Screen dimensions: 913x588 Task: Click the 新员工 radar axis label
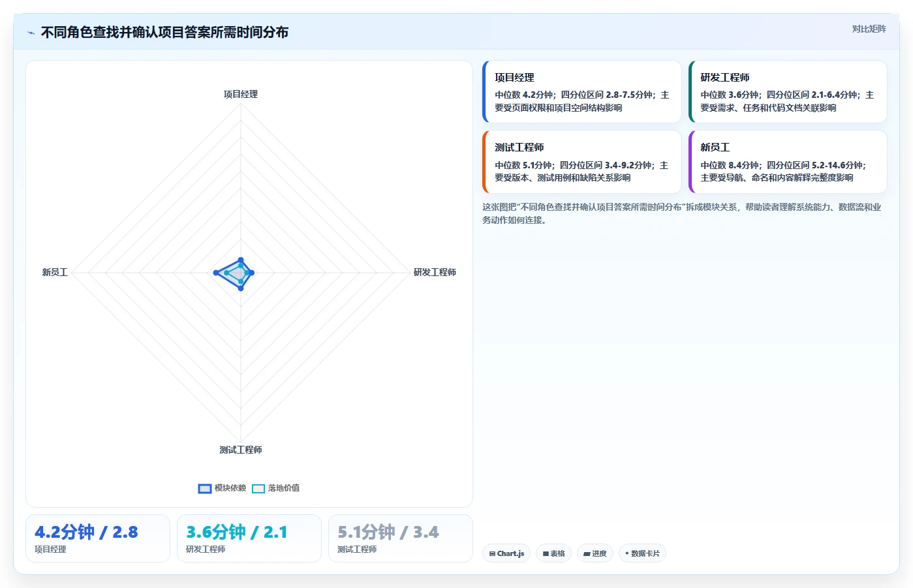[55, 272]
